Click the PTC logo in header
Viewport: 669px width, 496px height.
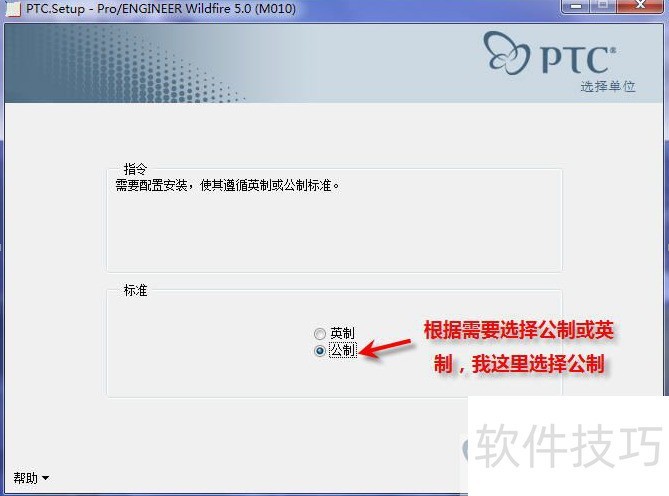(x=550, y=54)
